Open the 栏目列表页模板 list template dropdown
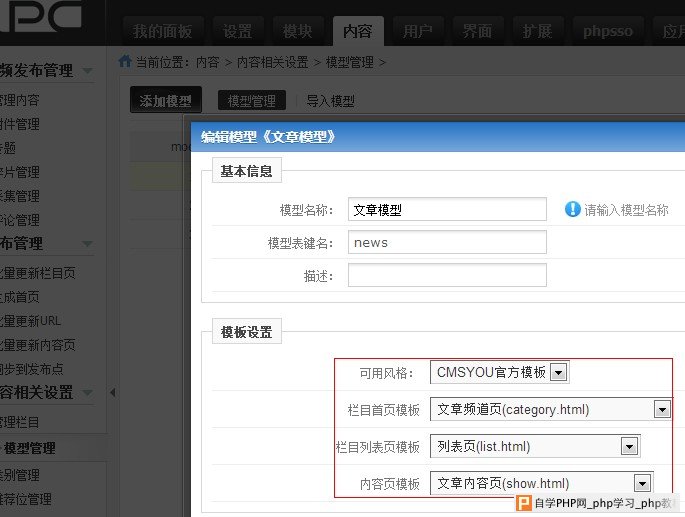Screen dimensions: 685x517 535,446
